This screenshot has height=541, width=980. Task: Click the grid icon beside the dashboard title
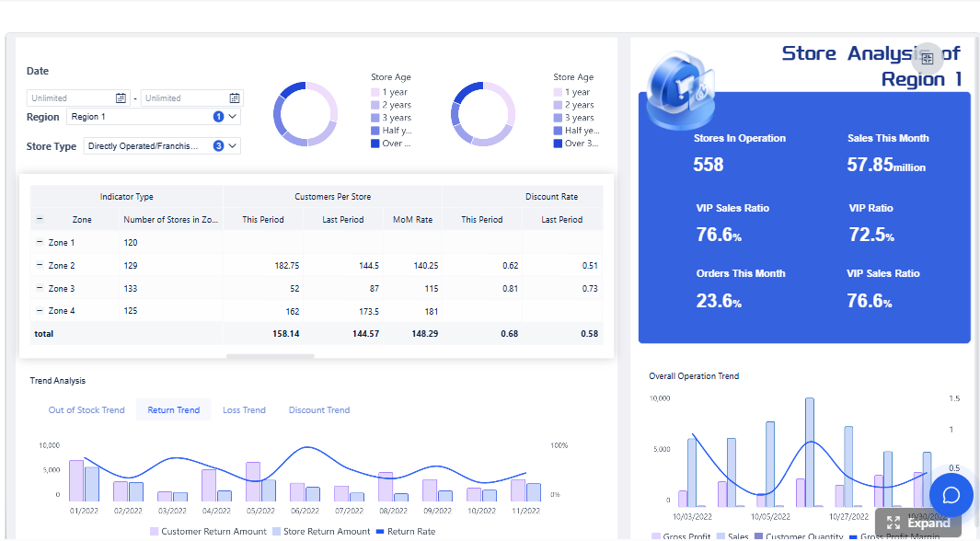tap(928, 59)
